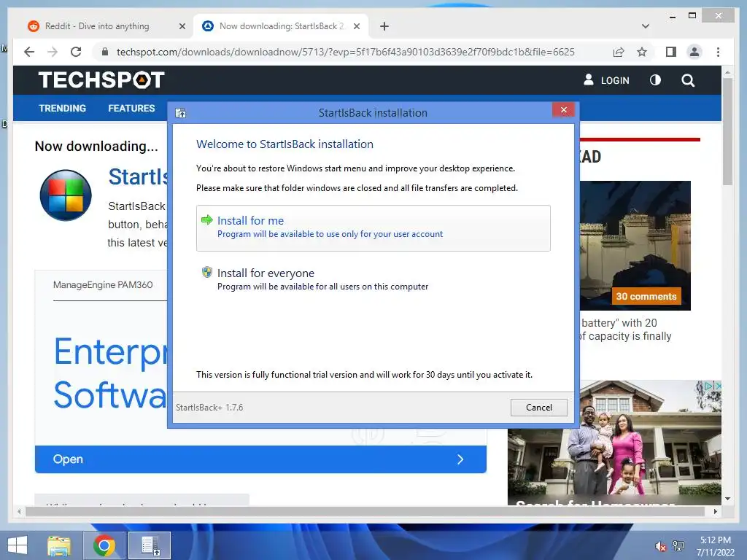747x560 pixels.
Task: Open the Windows Start button
Action: (18, 545)
